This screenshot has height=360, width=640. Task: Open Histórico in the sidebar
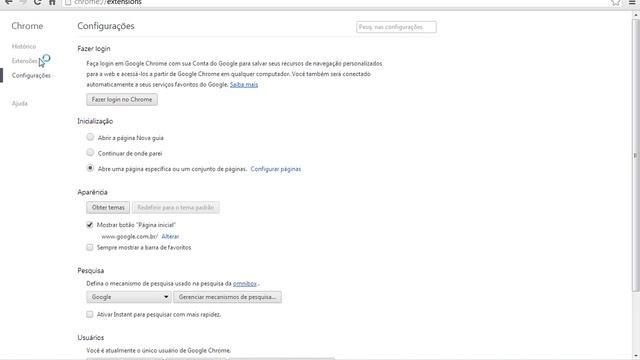[24, 47]
